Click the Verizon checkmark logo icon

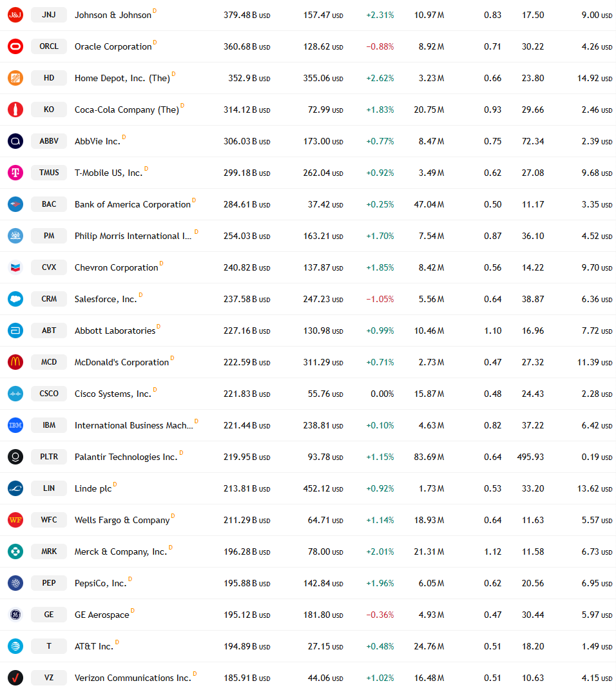15,678
